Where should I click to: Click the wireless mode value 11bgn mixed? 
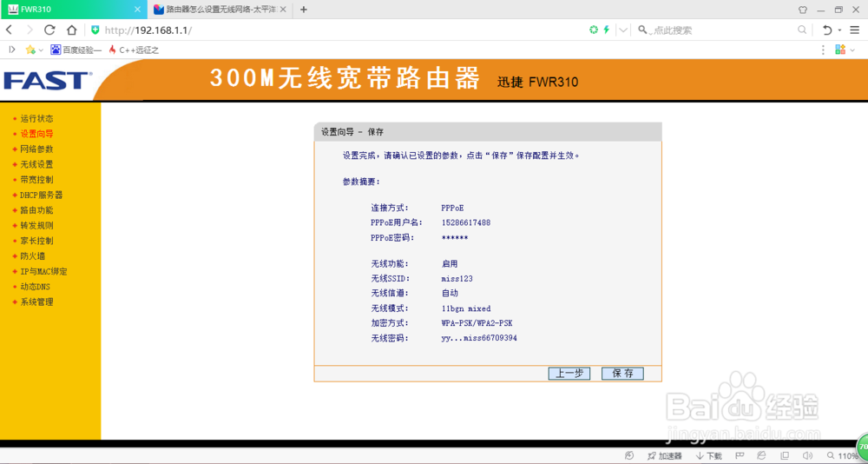coord(465,308)
